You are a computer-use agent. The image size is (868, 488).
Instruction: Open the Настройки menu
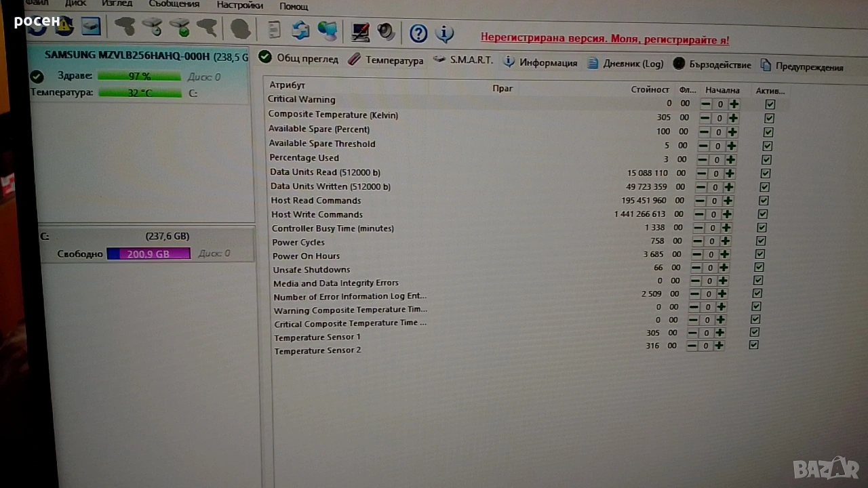click(239, 5)
